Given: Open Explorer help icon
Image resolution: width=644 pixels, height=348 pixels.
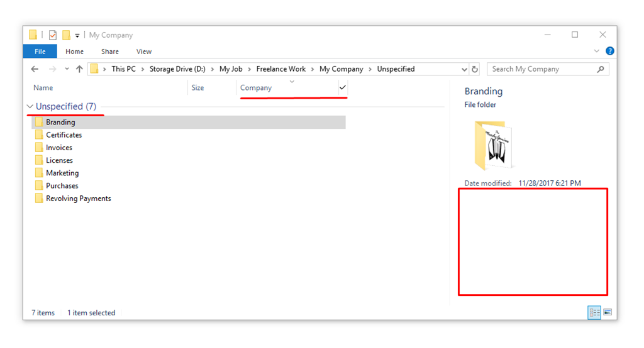Looking at the screenshot, I should tap(610, 51).
